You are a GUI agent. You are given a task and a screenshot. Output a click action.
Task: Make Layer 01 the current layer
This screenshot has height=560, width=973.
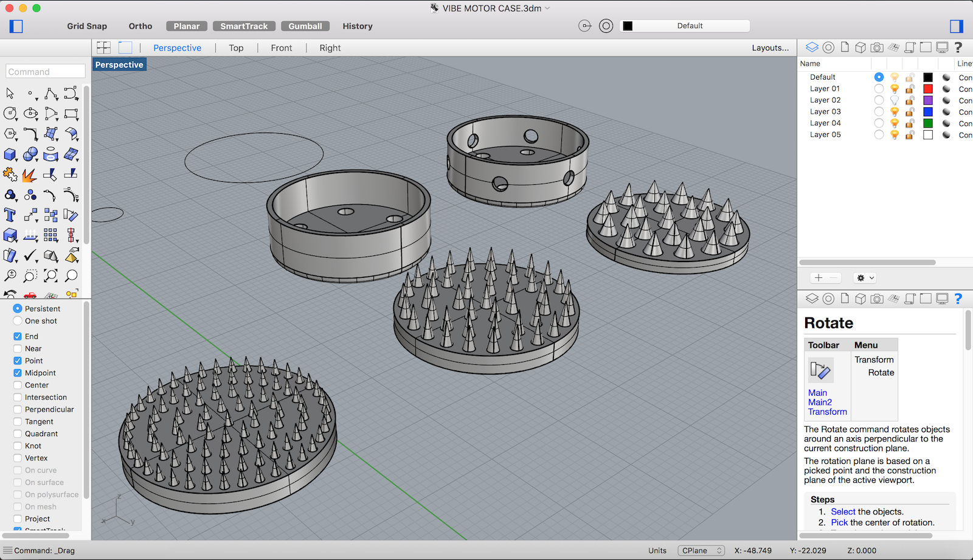(879, 89)
